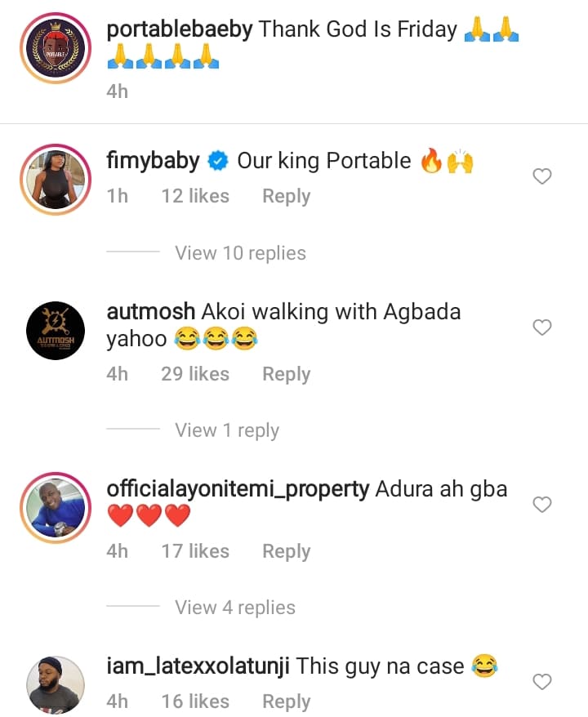Open the portablebaeby username link

(180, 29)
